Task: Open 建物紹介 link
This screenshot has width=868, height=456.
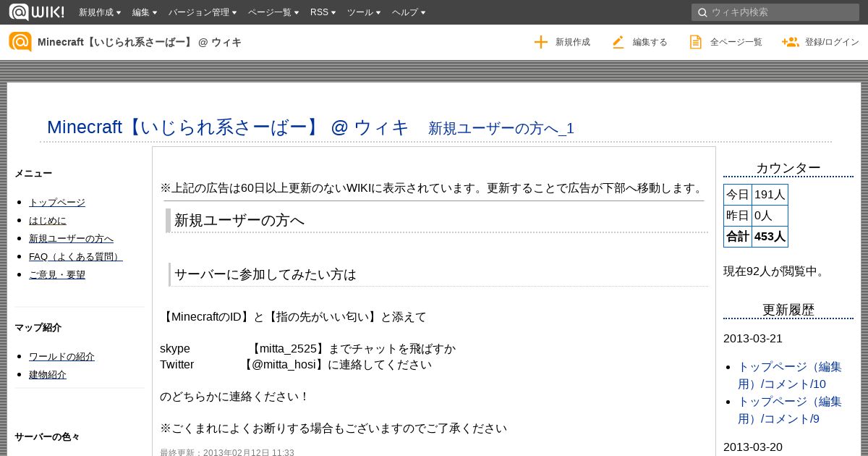Action: coord(48,374)
